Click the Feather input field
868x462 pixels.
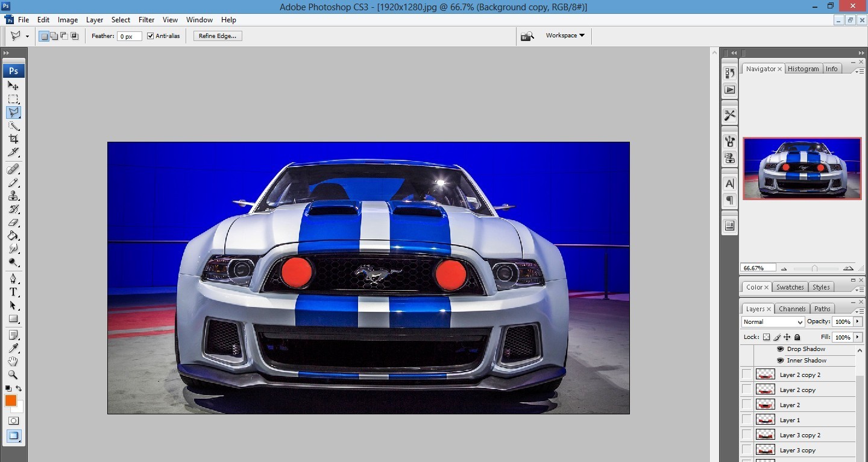pyautogui.click(x=129, y=36)
